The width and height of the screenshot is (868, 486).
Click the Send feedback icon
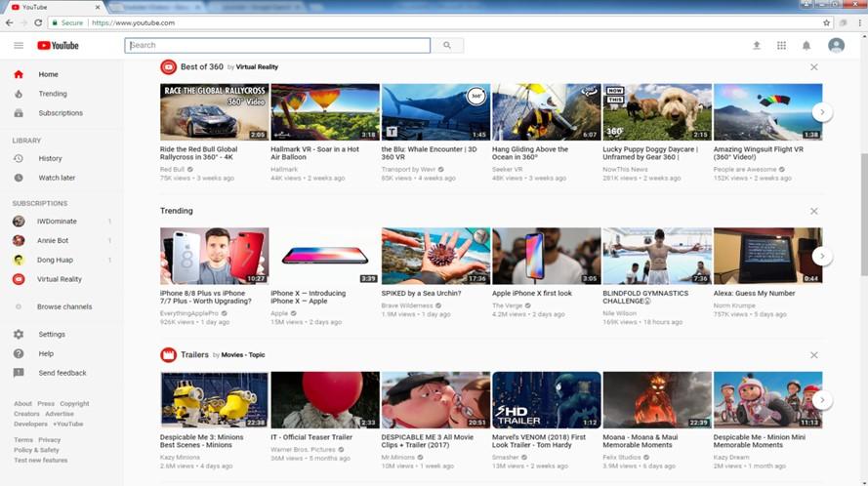(x=19, y=373)
